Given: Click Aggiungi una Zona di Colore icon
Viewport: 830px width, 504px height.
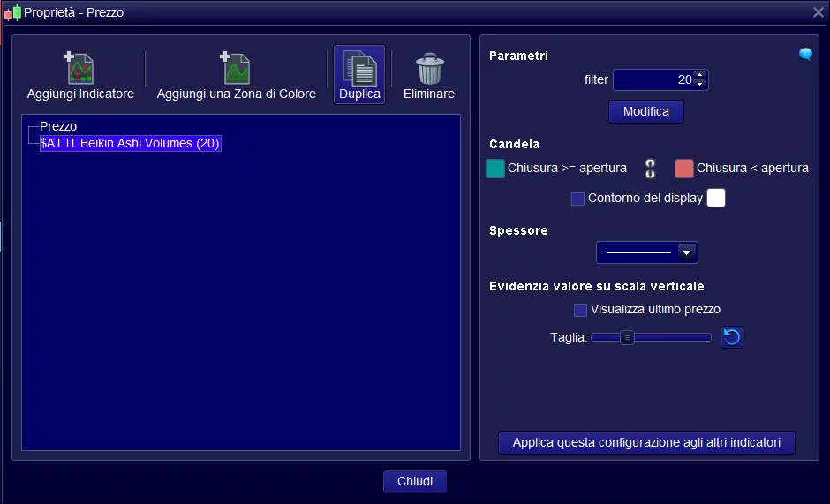Looking at the screenshot, I should (x=236, y=68).
